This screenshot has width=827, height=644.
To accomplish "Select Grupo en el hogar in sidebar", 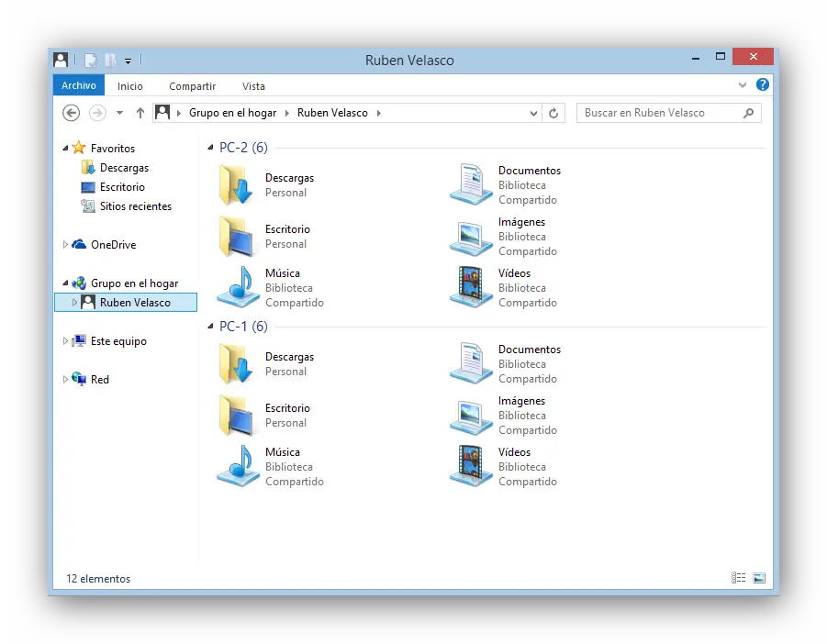I will tap(134, 283).
